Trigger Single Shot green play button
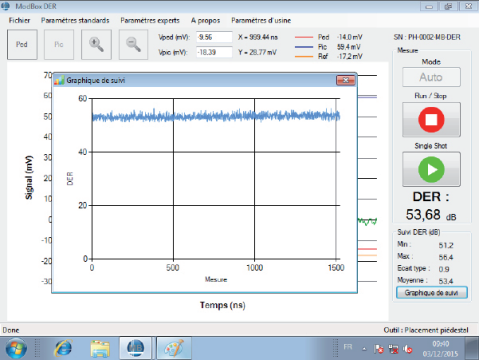This screenshot has height=360, width=480. (431, 170)
